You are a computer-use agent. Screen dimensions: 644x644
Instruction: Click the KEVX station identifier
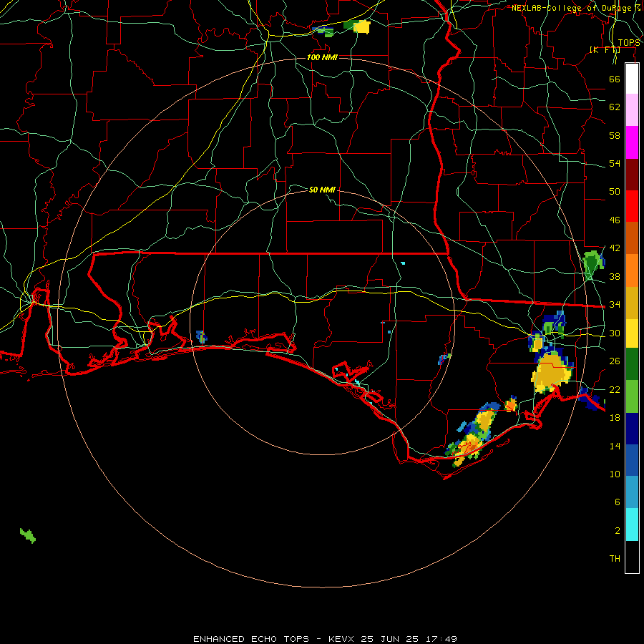click(341, 639)
